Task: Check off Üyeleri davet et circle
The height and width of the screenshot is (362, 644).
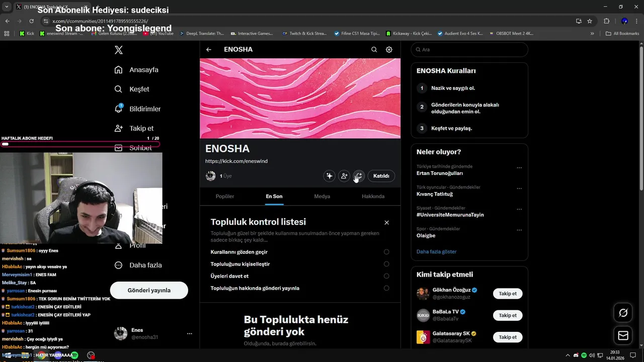Action: click(386, 276)
